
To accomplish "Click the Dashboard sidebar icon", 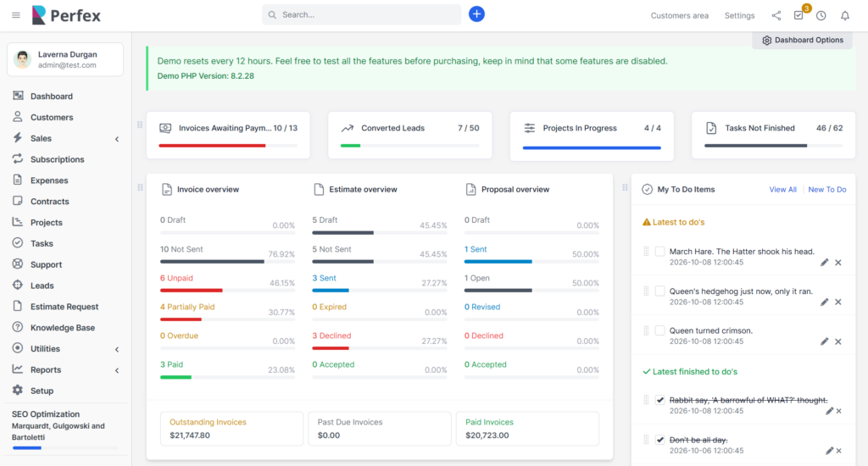I will (x=18, y=96).
